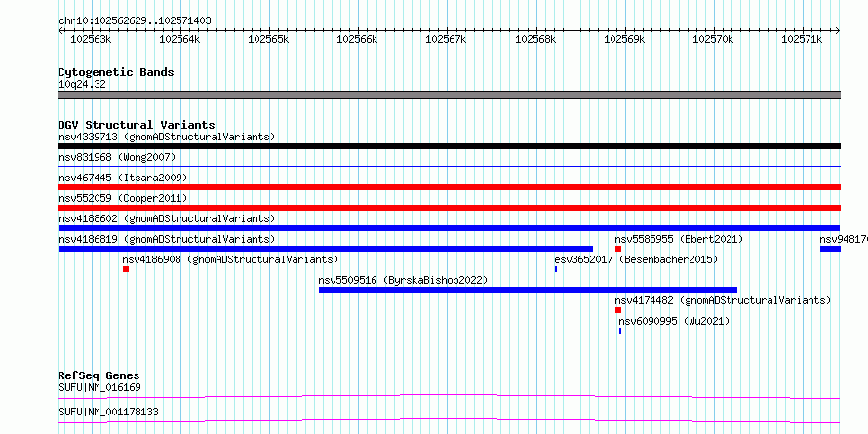Select the thin blue nsv831968 Wong2007 line

pyautogui.click(x=449, y=166)
